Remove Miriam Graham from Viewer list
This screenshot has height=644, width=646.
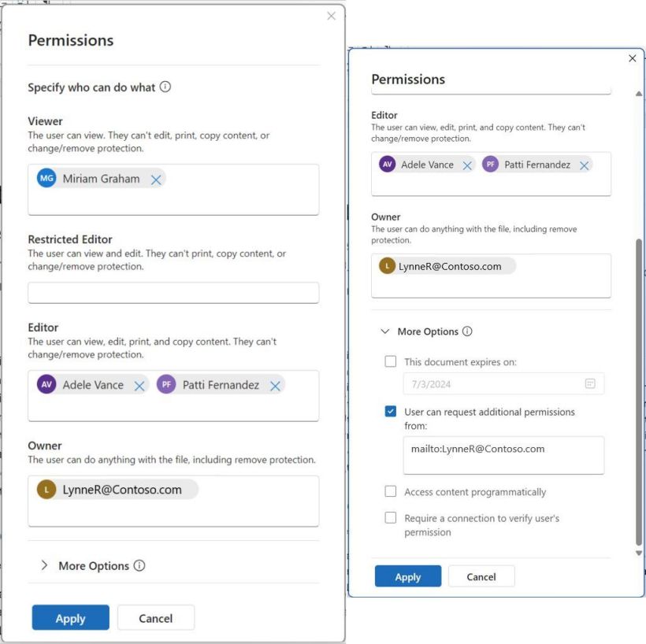[x=156, y=180]
